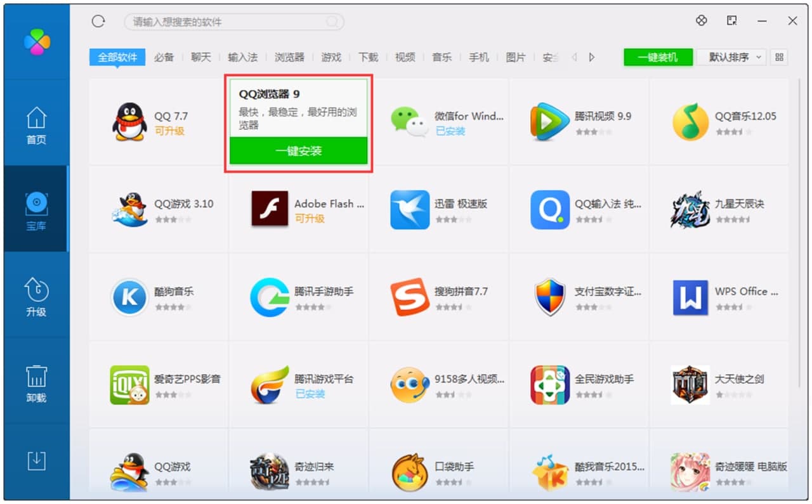Open the 九星天辰诀 game icon

coord(690,210)
